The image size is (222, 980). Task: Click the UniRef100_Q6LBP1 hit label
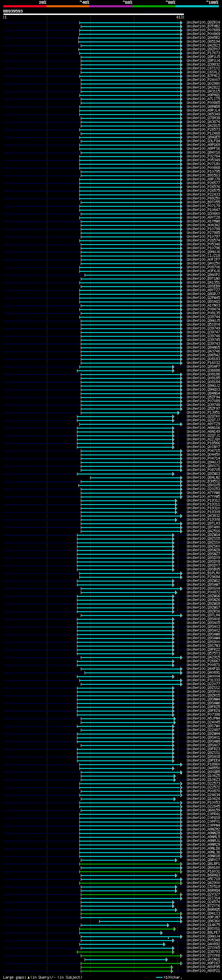tap(203, 864)
